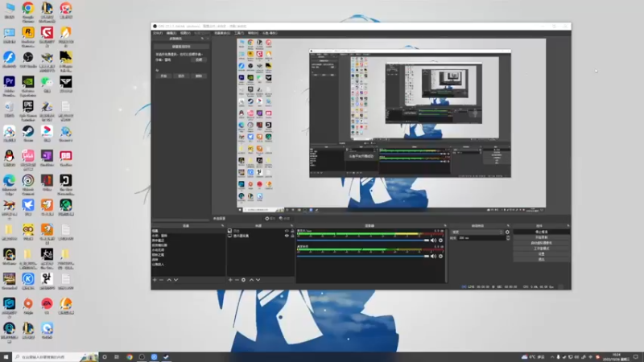Click the Exit button in Controls
Image resolution: width=644 pixels, height=362 pixels.
[541, 259]
